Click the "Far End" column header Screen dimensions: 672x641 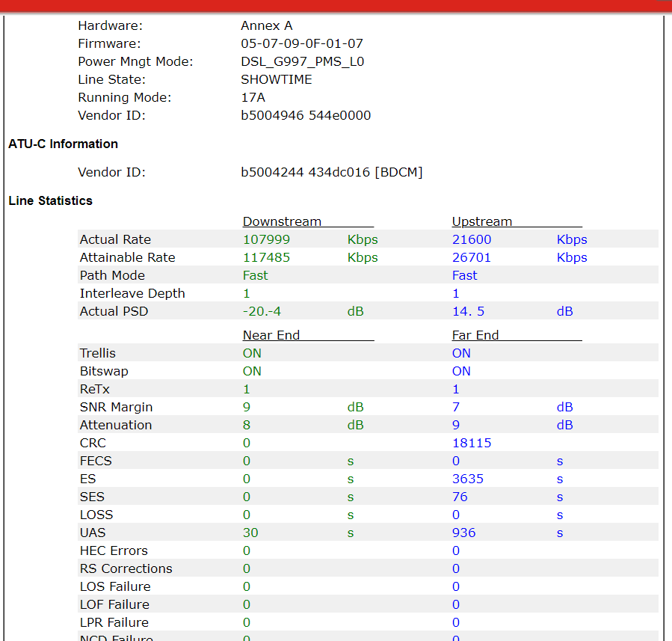475,335
